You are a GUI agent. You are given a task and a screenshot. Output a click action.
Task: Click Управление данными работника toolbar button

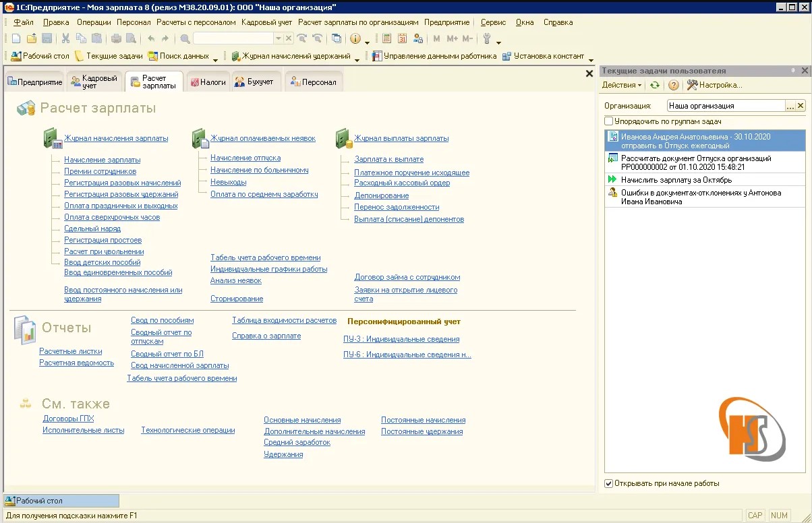click(434, 56)
